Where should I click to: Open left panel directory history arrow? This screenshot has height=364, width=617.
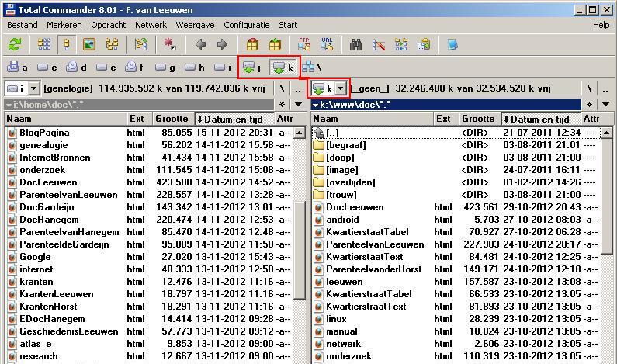(x=298, y=104)
